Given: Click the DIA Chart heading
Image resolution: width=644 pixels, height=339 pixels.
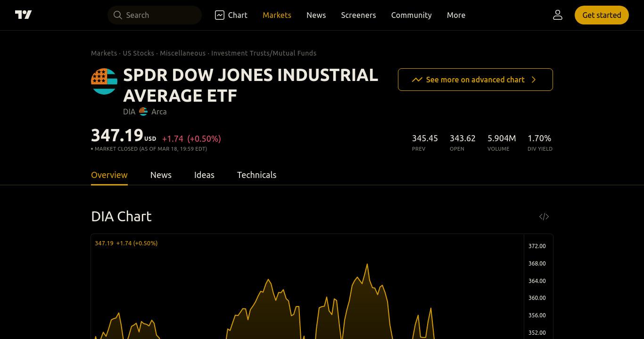Looking at the screenshot, I should 121,216.
